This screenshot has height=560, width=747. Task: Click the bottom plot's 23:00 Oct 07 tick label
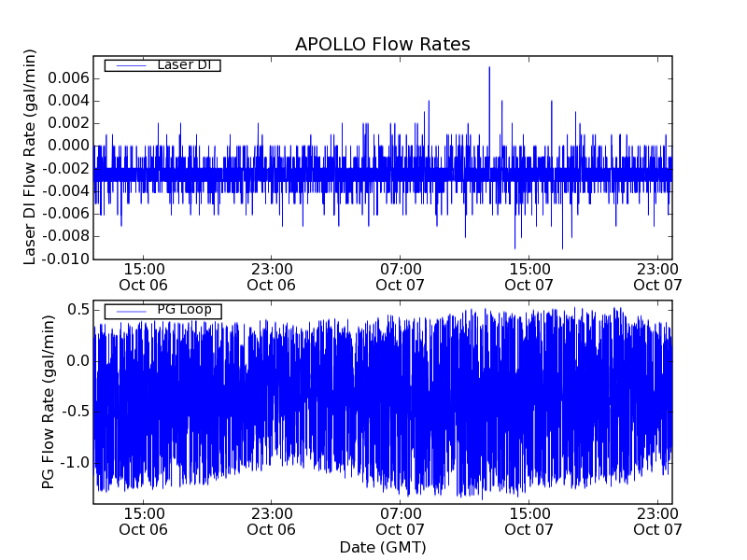point(658,521)
